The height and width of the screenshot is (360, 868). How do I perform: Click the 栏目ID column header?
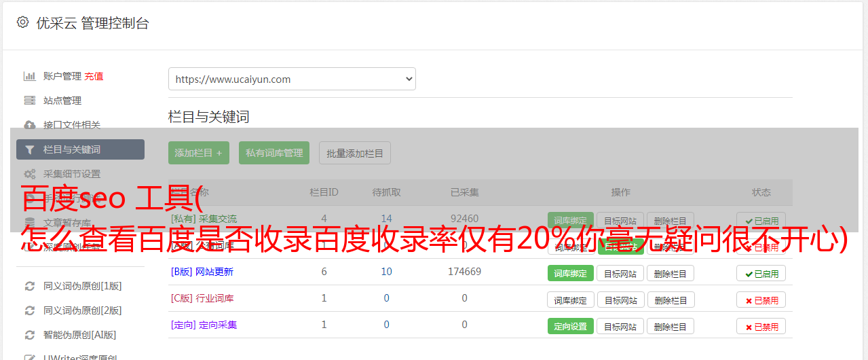(324, 192)
